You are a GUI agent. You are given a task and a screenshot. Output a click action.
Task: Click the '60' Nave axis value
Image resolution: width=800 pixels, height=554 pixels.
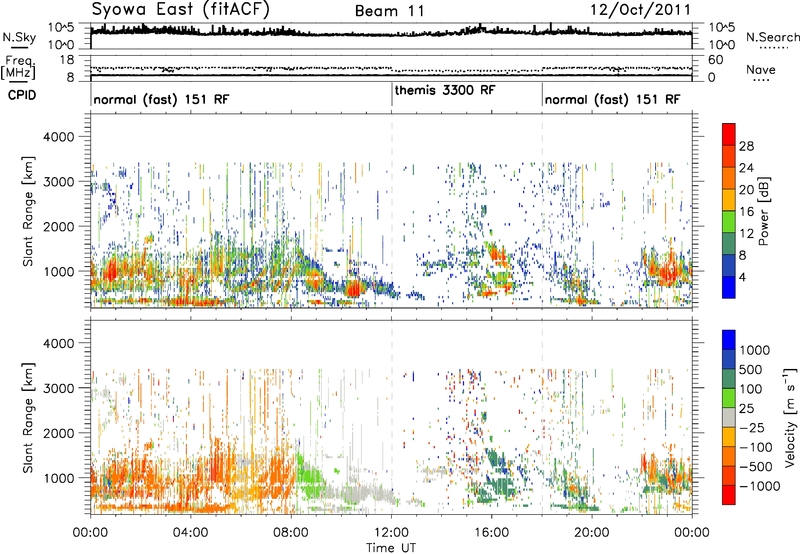[x=716, y=60]
